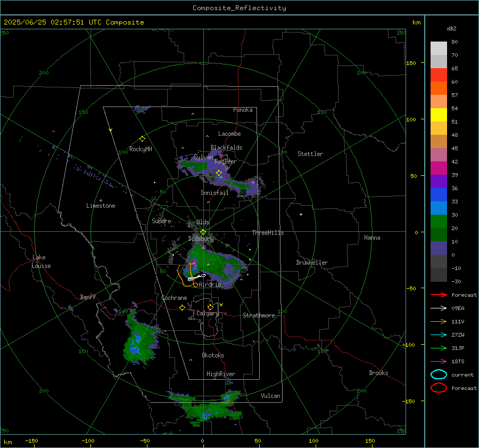Click the Banff town label
Viewport: 479px width, 448px height.
88,297
